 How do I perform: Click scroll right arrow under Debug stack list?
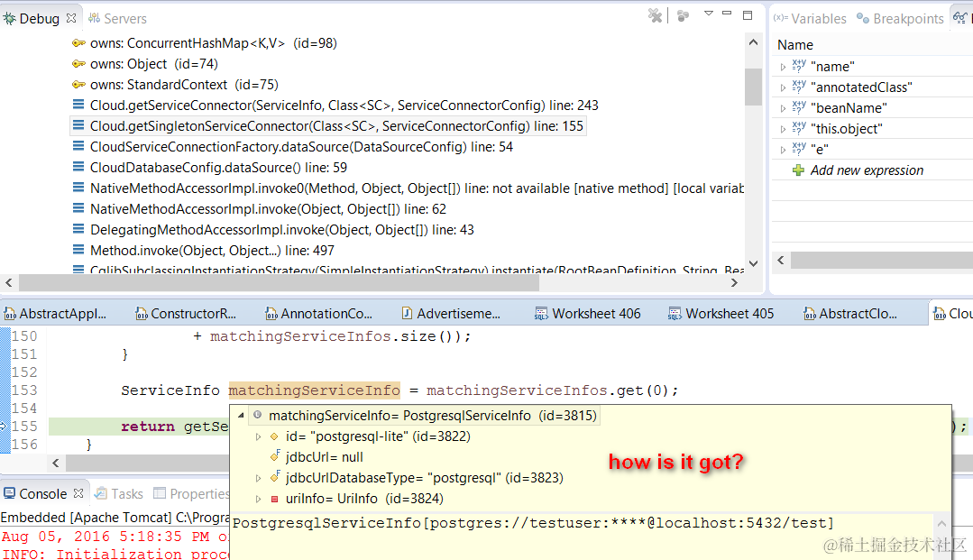point(734,282)
